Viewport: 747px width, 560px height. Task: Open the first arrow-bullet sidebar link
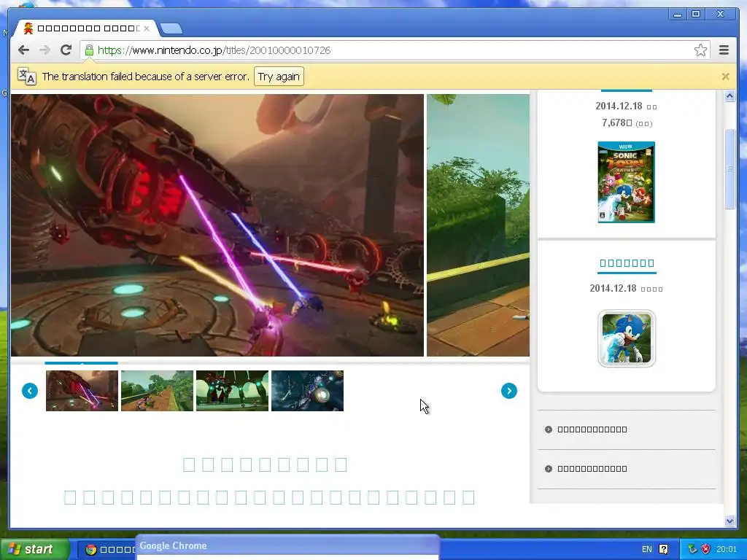click(592, 429)
